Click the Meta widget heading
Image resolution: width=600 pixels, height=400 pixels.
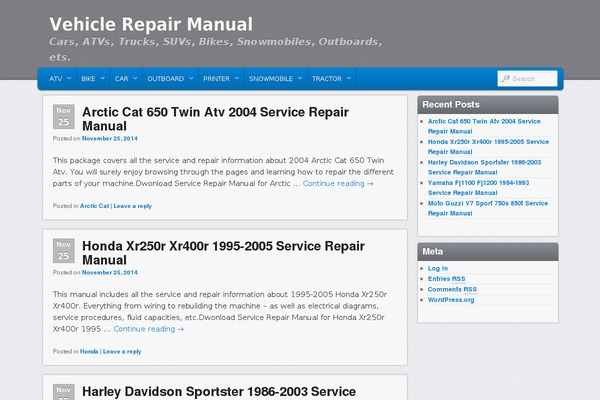[433, 251]
